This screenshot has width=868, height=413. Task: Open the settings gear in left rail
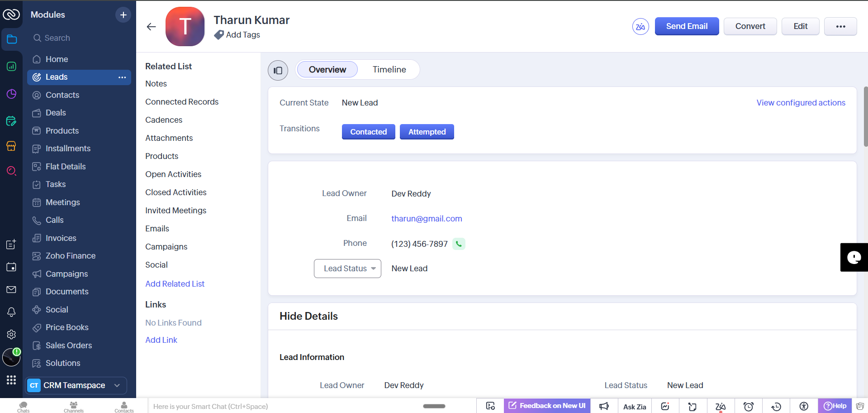point(11,334)
